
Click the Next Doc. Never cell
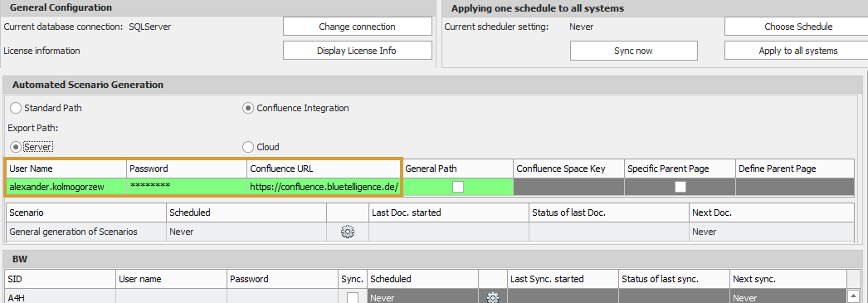click(772, 232)
